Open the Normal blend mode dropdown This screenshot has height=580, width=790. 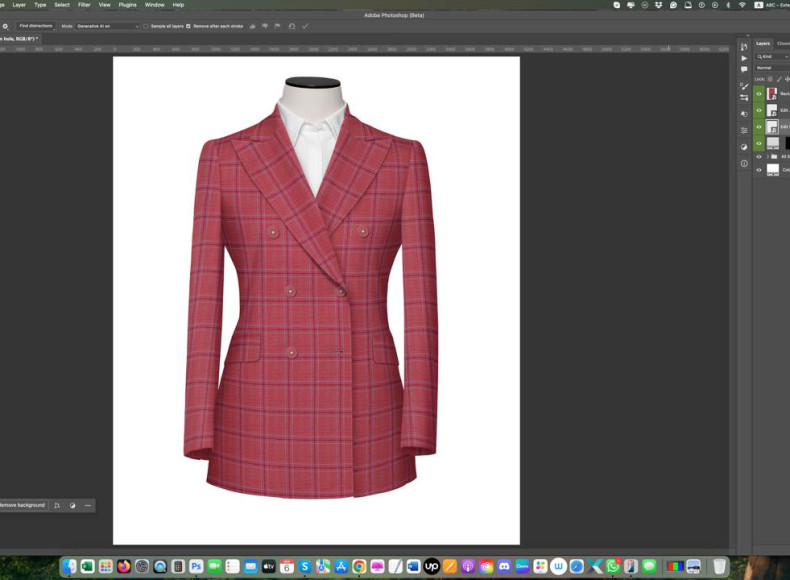(x=772, y=68)
